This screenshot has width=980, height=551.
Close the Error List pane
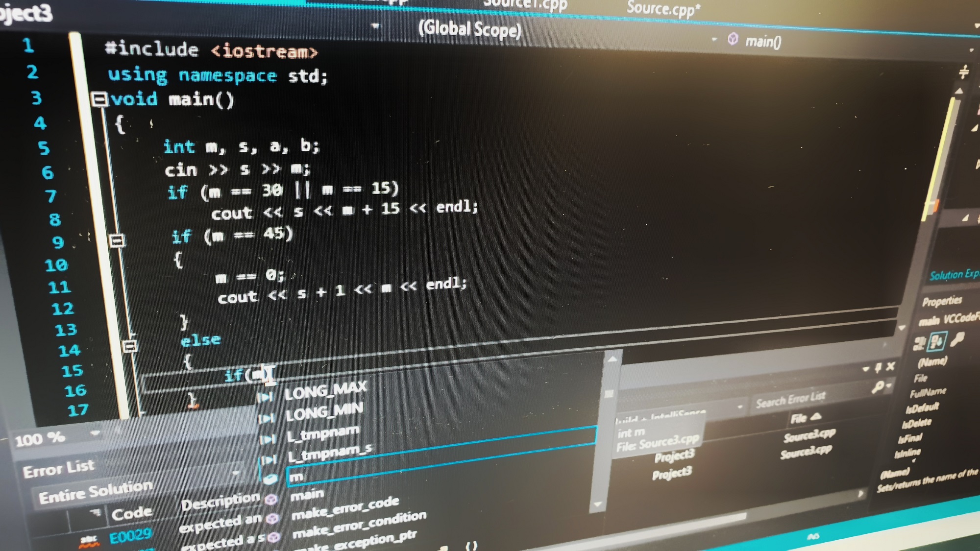891,366
